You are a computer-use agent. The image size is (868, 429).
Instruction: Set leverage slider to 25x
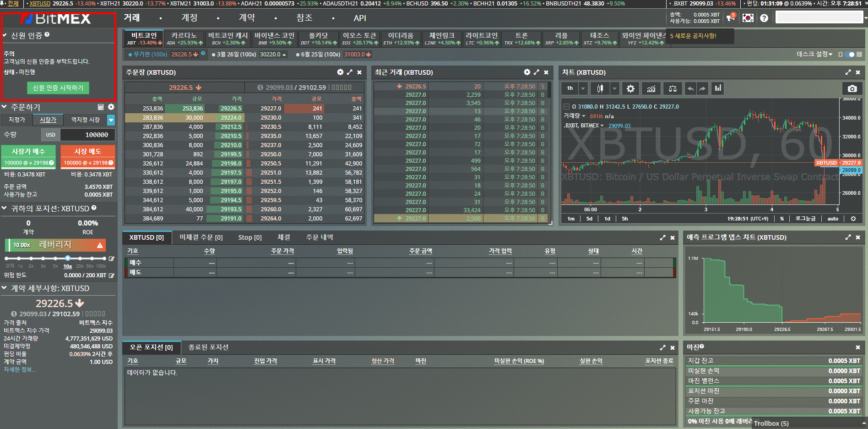point(80,258)
